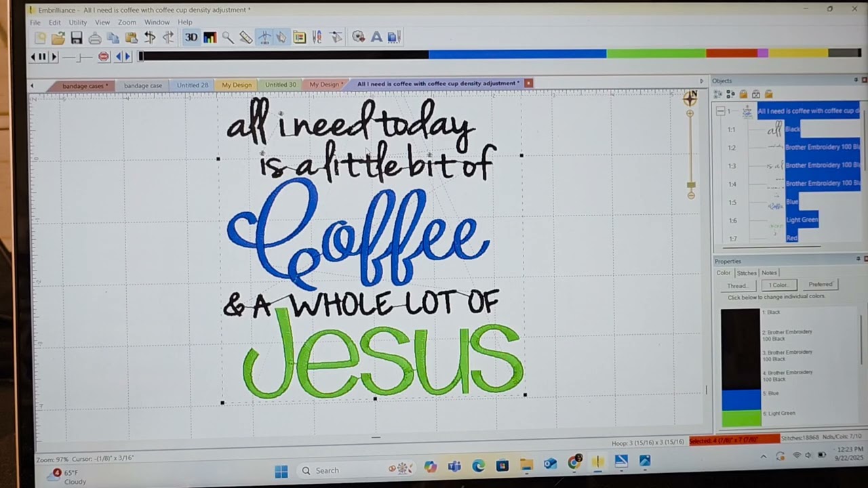Select object 1:5 Blue in Objects panel
Image resolution: width=868 pixels, height=488 pixels.
[x=792, y=202]
